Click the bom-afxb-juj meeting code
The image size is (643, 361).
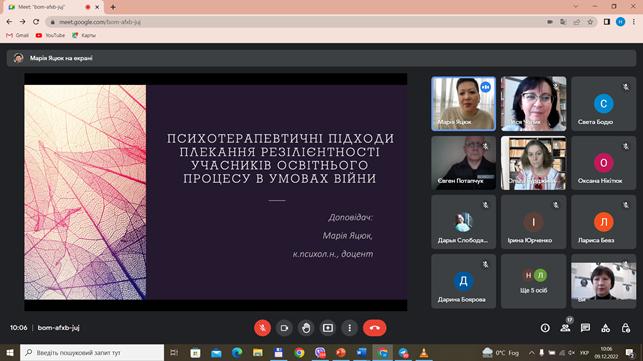[58, 328]
